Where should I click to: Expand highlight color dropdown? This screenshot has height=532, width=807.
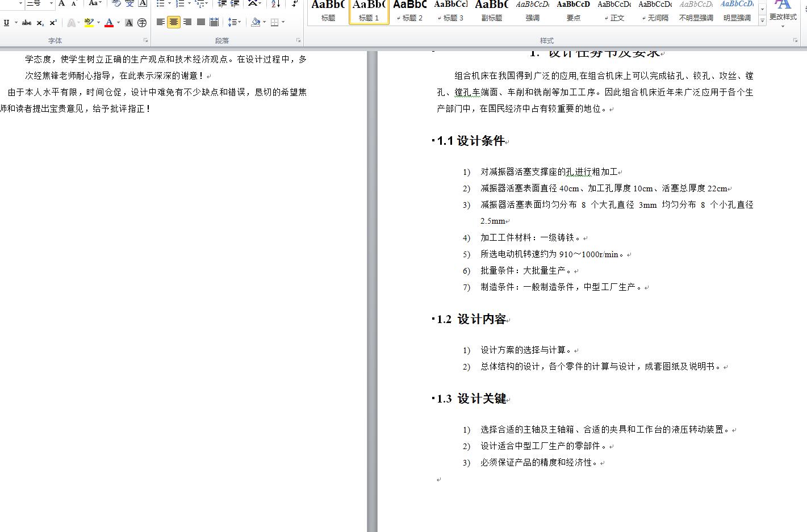coord(98,23)
